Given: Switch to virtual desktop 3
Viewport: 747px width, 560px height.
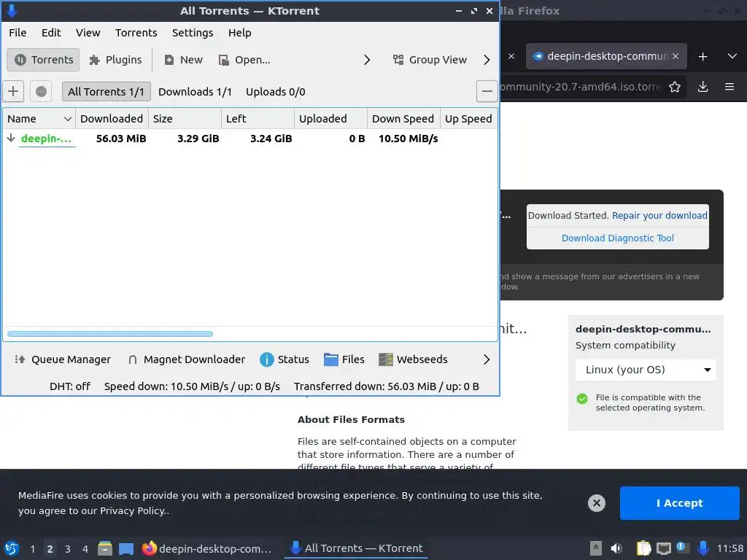Looking at the screenshot, I should (68, 548).
